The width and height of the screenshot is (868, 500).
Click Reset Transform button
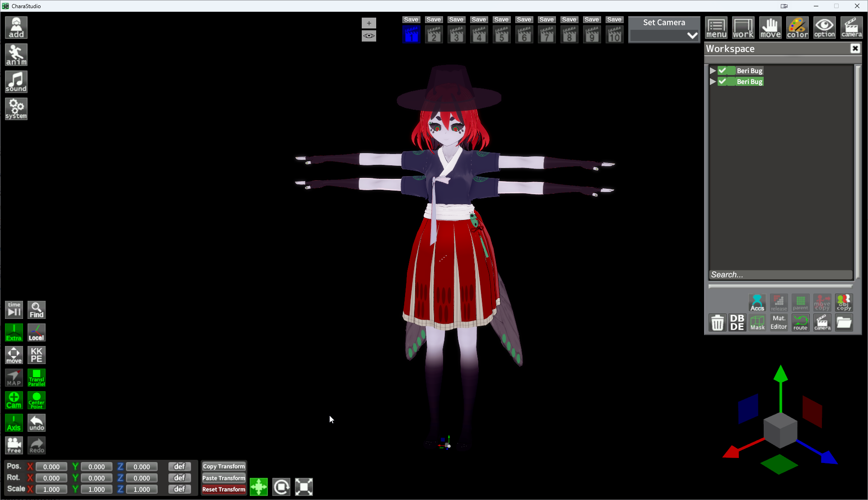point(224,489)
